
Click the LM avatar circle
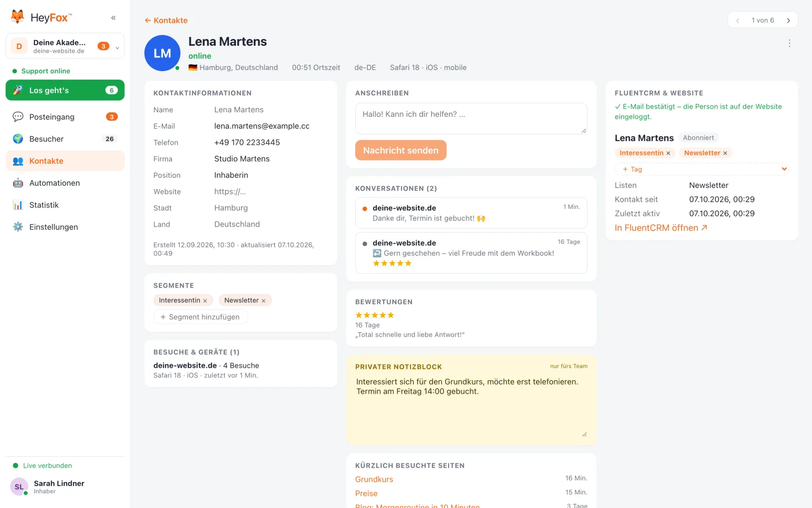pyautogui.click(x=162, y=53)
